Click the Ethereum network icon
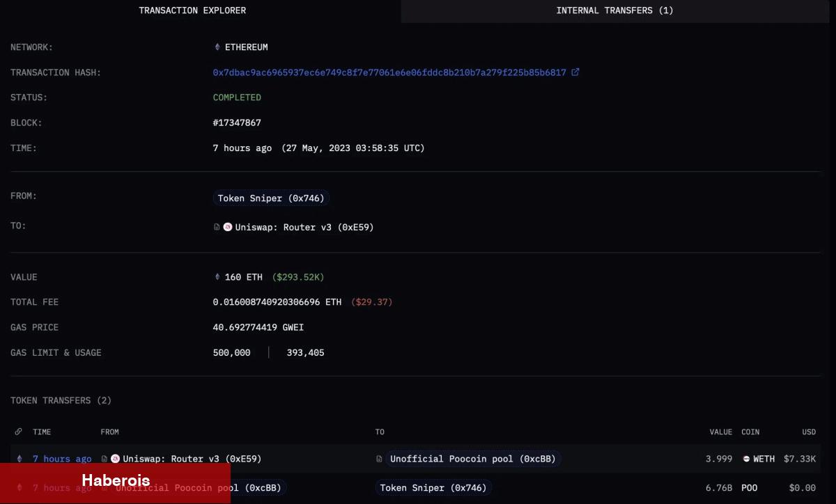This screenshot has height=504, width=836. (217, 47)
